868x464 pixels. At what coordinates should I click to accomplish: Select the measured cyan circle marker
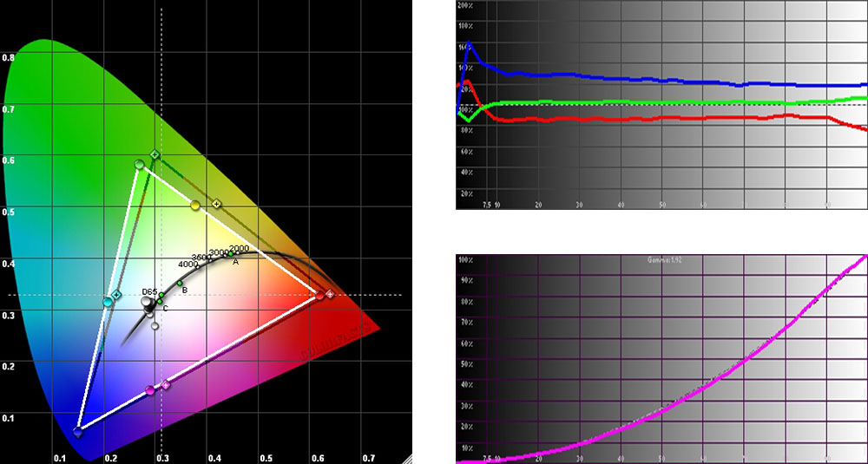click(108, 302)
